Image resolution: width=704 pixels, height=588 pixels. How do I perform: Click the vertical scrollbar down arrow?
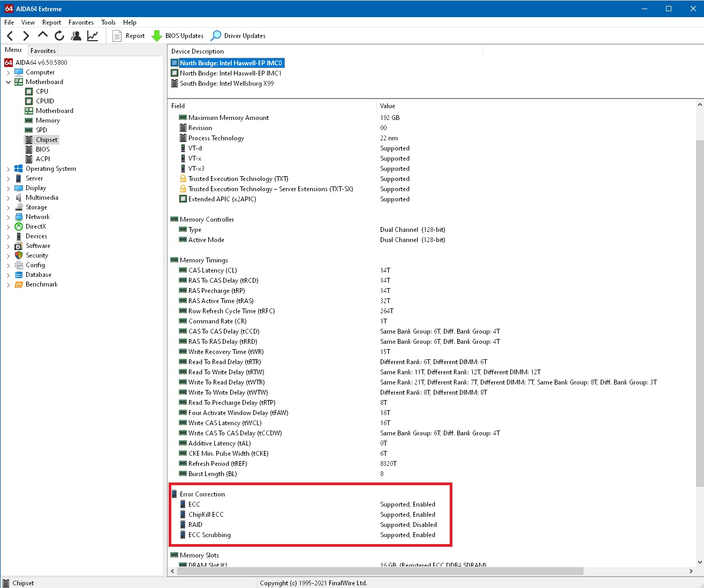700,562
